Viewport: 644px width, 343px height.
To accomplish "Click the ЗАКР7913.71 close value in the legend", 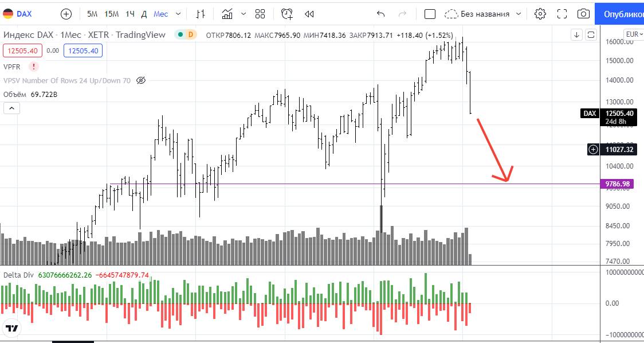I will tap(371, 36).
